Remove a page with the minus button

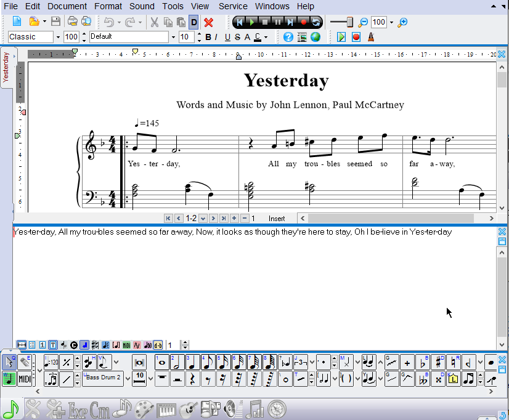point(245,218)
